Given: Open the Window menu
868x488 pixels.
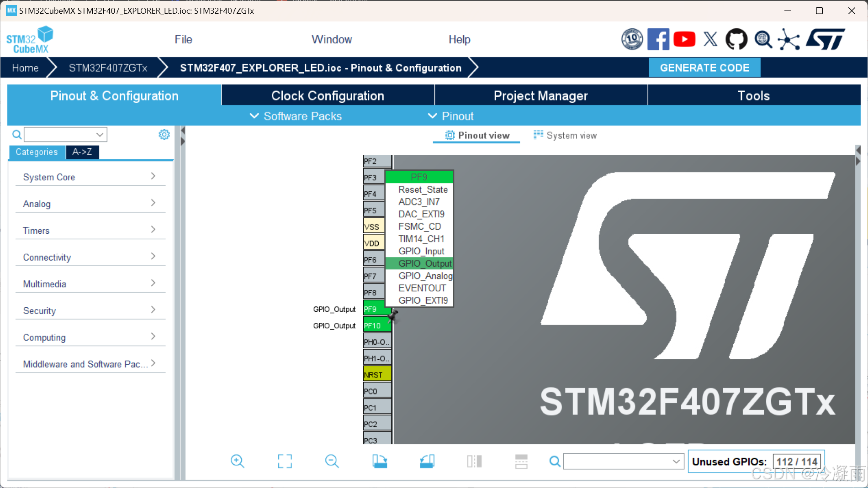Looking at the screenshot, I should [332, 39].
